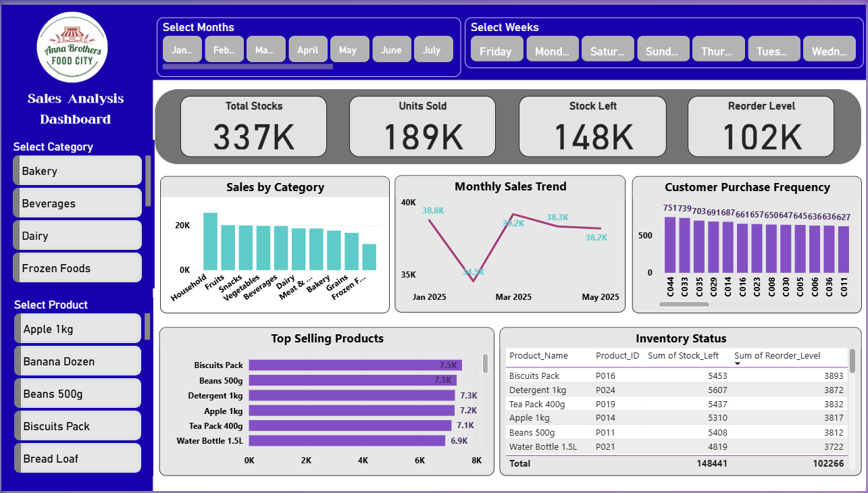This screenshot has width=868, height=493.
Task: Click the scrollbar under Customer Purchase Frequency
Action: tap(684, 304)
